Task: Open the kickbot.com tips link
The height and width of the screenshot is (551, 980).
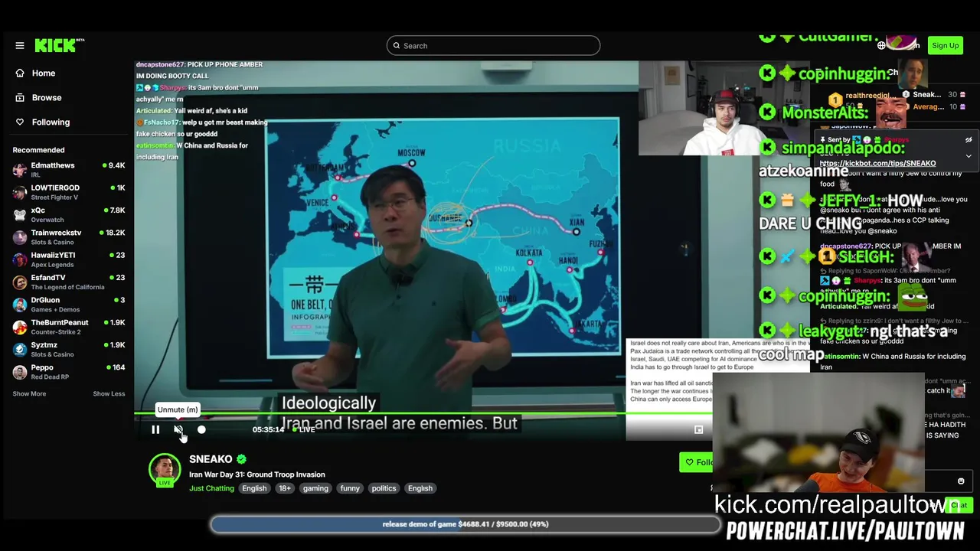Action: click(x=877, y=163)
